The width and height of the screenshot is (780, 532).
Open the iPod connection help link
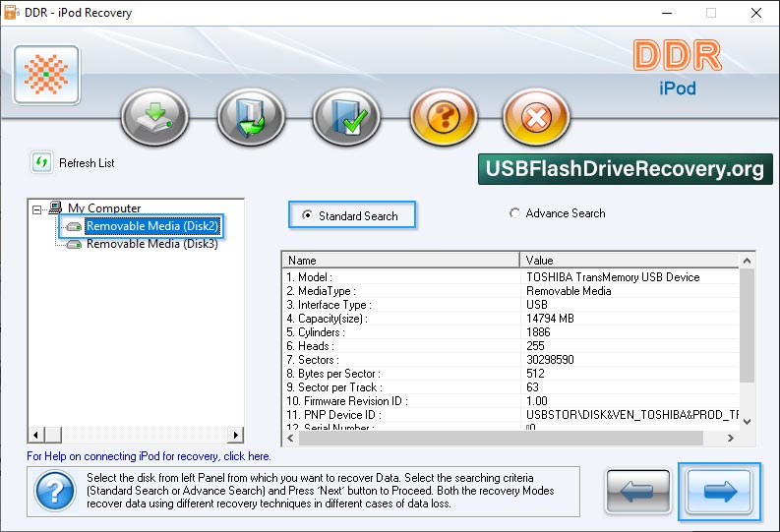[x=149, y=456]
